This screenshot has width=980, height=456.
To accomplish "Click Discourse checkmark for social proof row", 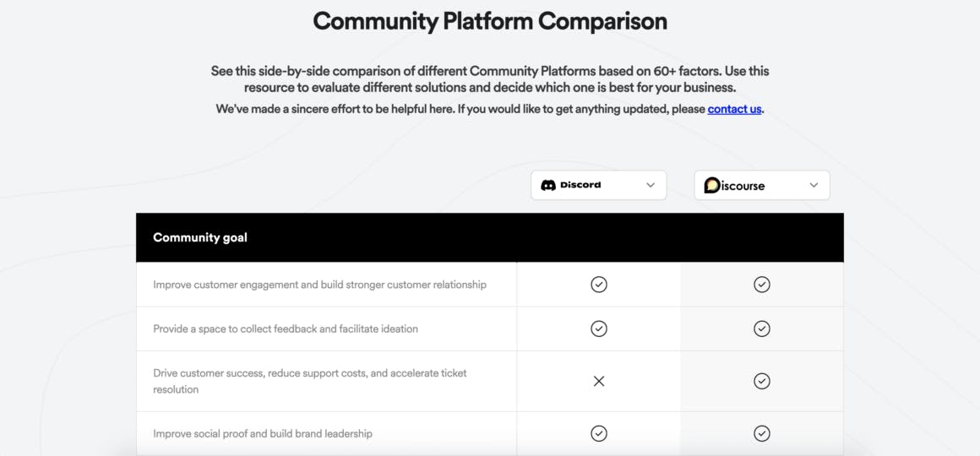I will coord(762,433).
